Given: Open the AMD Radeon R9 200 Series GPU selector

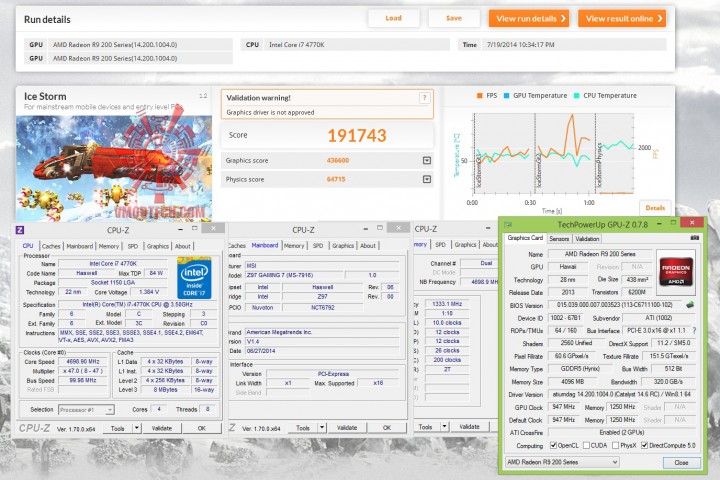Looking at the screenshot, I should (x=562, y=462).
